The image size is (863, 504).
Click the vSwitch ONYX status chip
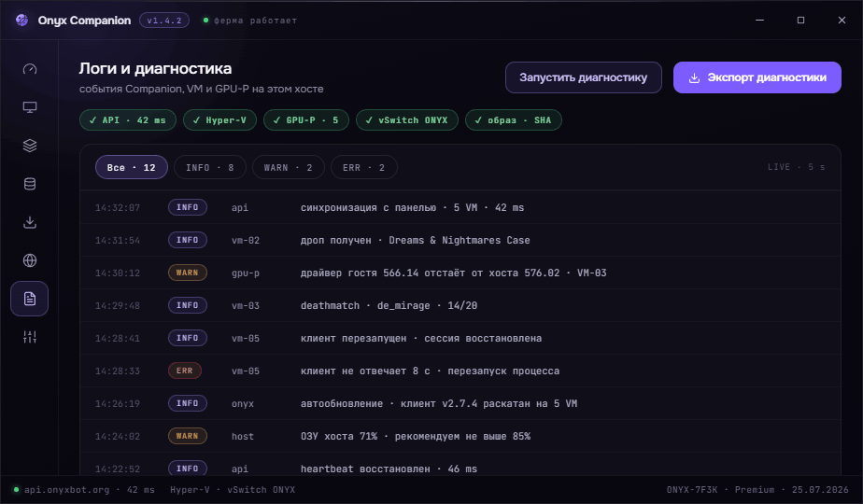coord(406,120)
